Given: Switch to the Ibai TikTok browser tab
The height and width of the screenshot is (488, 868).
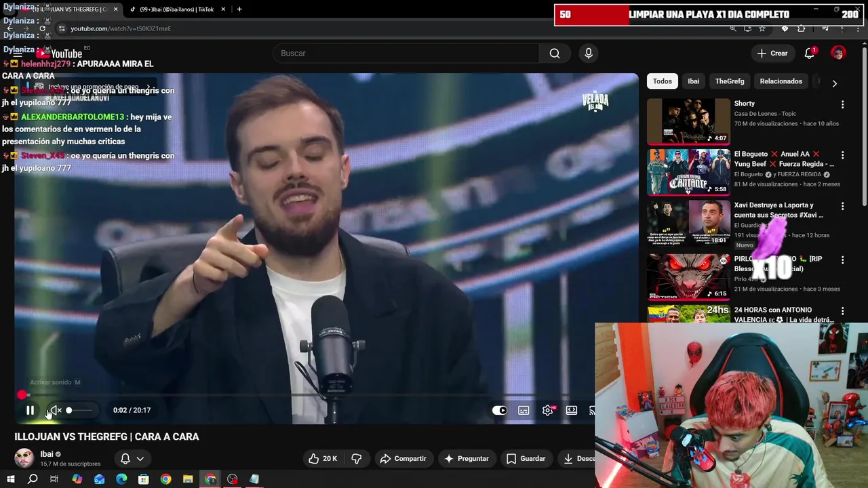Looking at the screenshot, I should point(176,9).
